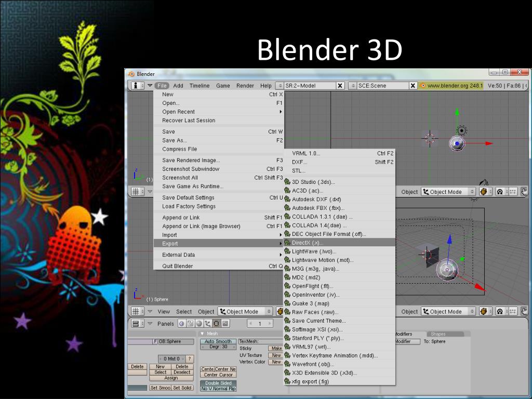Browse screens with arrows left of SR:2-Model
The height and width of the screenshot is (399, 532).
[280, 86]
